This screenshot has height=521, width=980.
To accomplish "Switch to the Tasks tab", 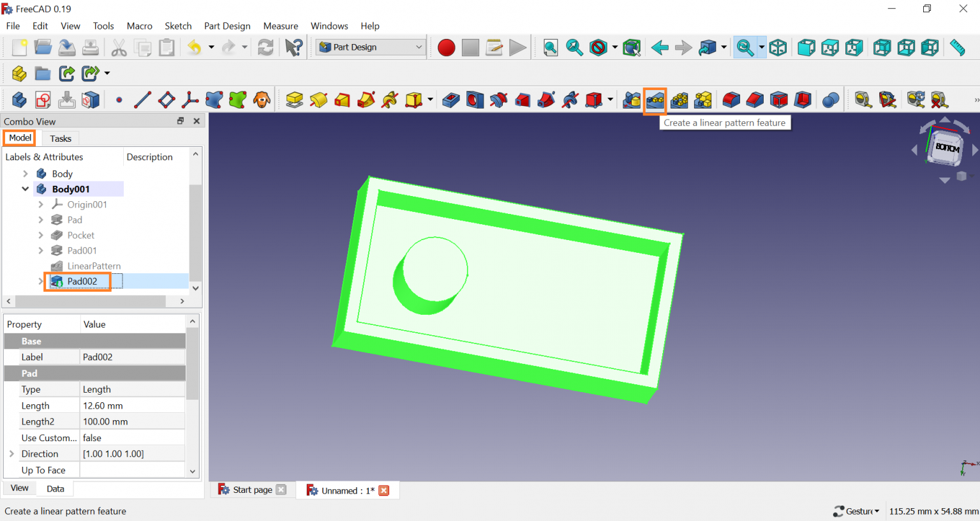I will (x=61, y=139).
